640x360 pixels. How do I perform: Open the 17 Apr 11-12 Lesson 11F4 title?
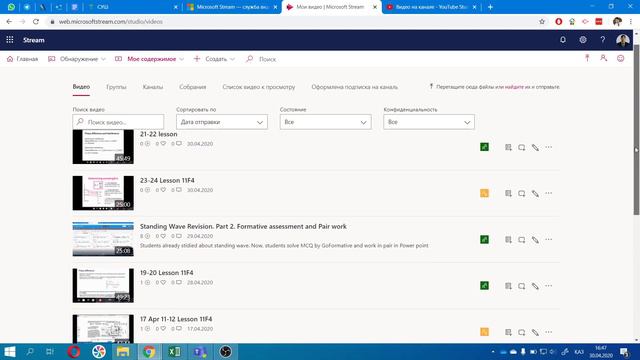point(176,319)
